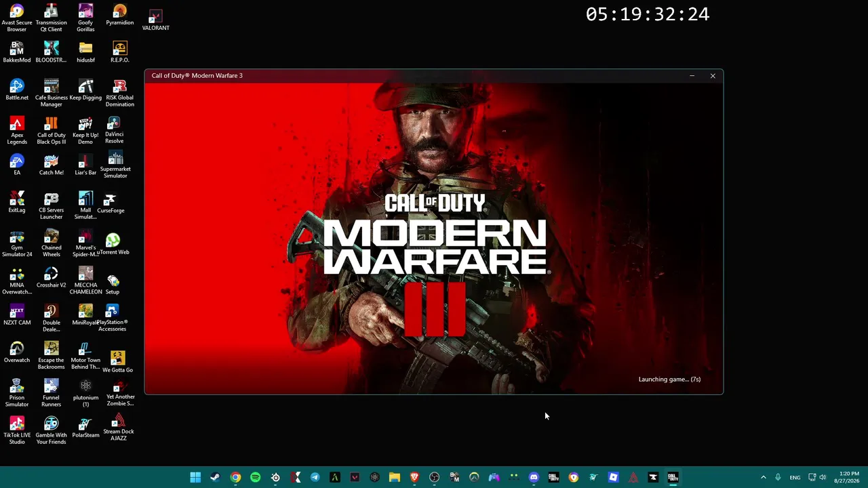Select the CurseForge desktop shortcut
The width and height of the screenshot is (868, 488).
[x=111, y=203]
